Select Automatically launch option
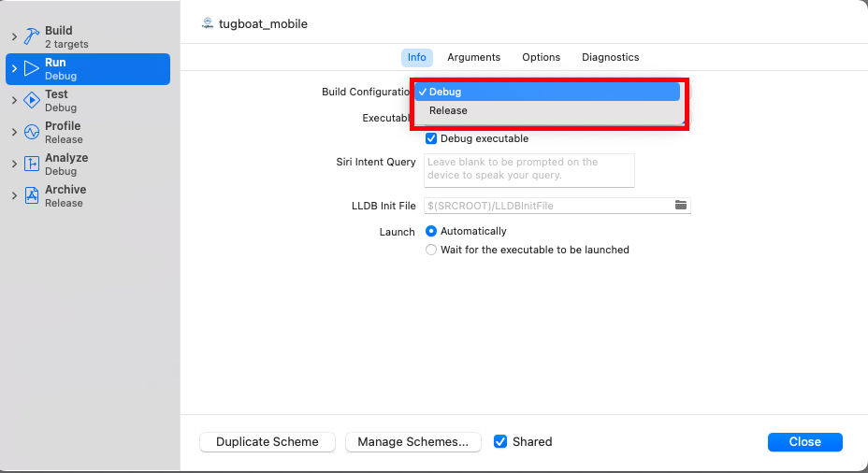Screen dimensions: 868x473 pyautogui.click(x=431, y=231)
